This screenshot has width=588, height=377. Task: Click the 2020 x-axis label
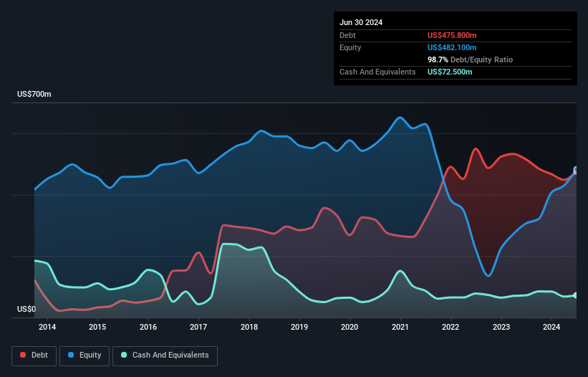350,327
